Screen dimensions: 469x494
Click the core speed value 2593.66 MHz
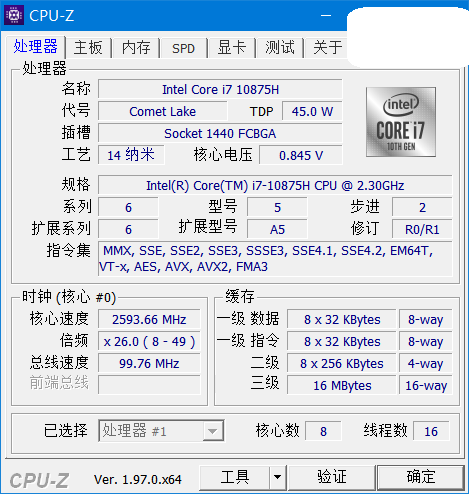point(149,319)
